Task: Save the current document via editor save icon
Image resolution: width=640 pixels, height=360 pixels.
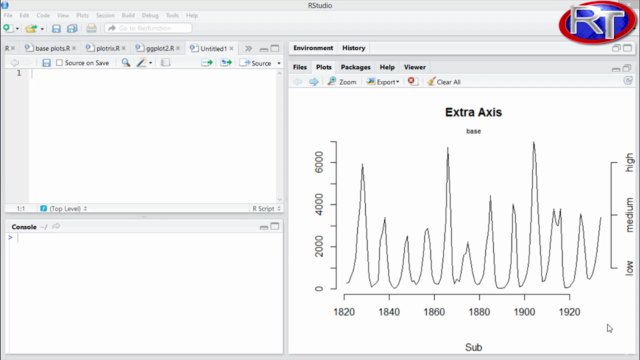Action: [x=47, y=63]
